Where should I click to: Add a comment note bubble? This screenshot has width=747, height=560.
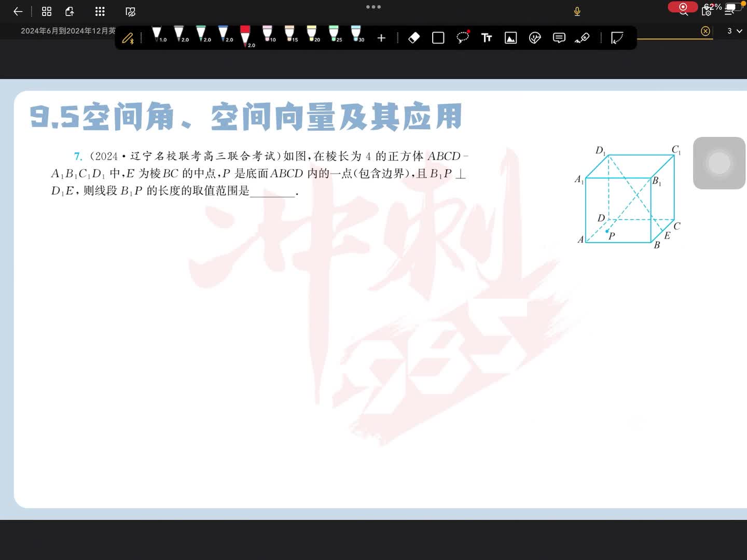pyautogui.click(x=559, y=38)
